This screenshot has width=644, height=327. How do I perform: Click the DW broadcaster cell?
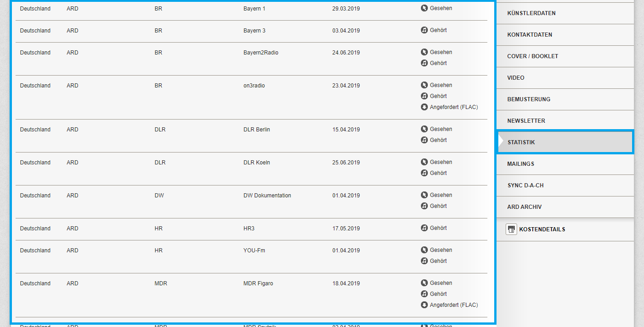click(x=159, y=196)
